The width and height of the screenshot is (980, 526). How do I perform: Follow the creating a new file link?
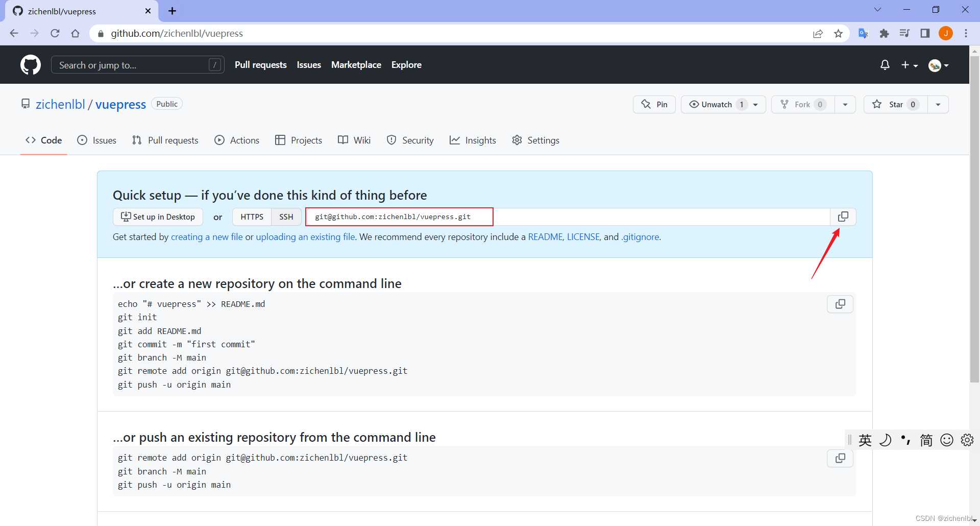tap(207, 237)
